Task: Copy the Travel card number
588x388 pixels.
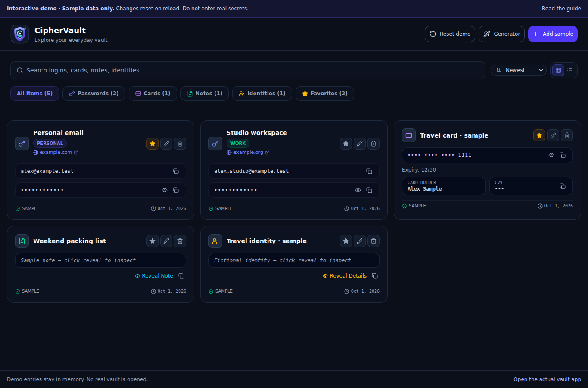Action: click(x=563, y=155)
